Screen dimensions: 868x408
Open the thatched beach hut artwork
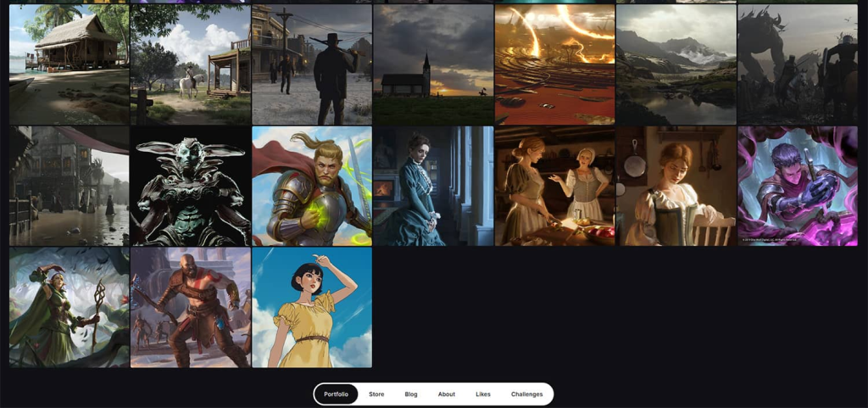coord(70,64)
